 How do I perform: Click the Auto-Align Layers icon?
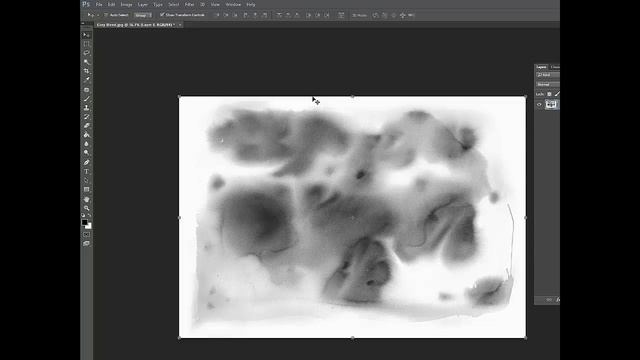pyautogui.click(x=341, y=15)
